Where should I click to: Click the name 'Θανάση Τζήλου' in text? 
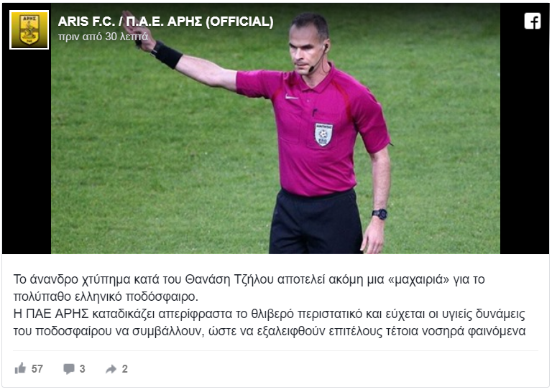click(229, 279)
